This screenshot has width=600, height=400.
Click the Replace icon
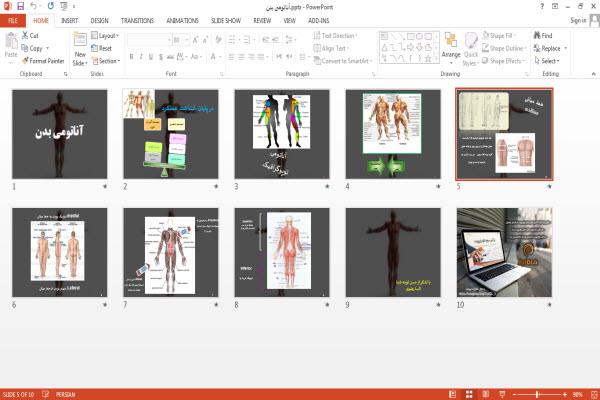pos(537,48)
